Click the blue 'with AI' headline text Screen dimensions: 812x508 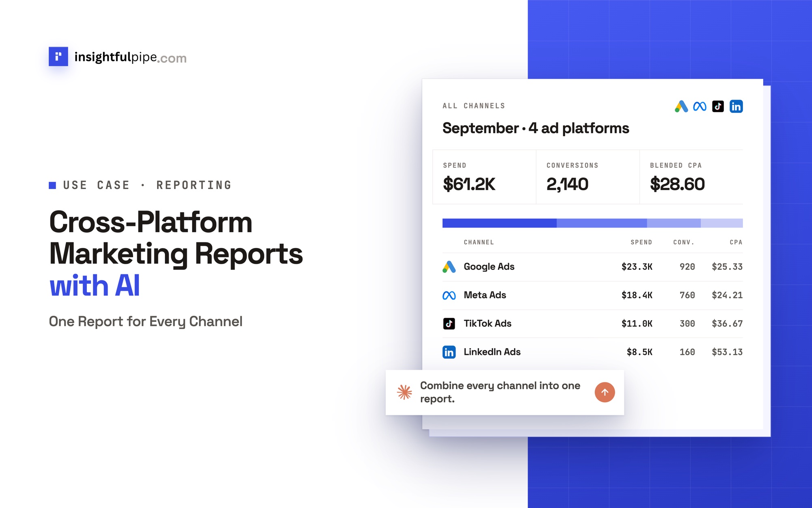[x=95, y=285]
